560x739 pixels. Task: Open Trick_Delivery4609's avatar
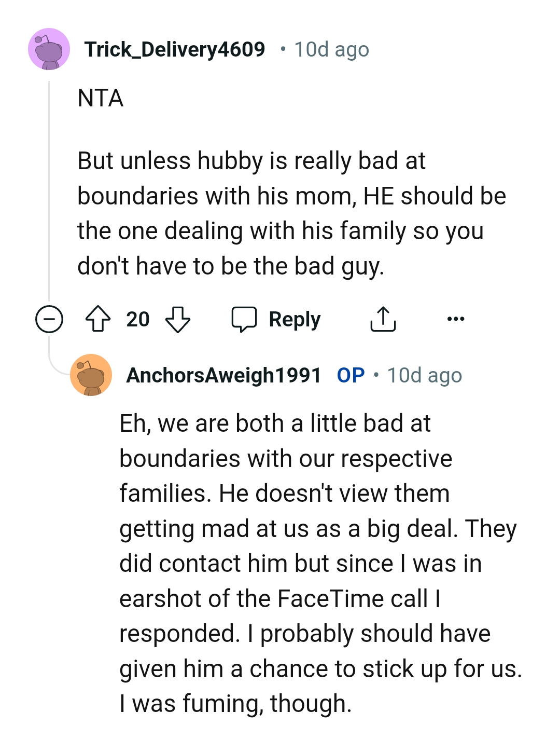point(49,50)
